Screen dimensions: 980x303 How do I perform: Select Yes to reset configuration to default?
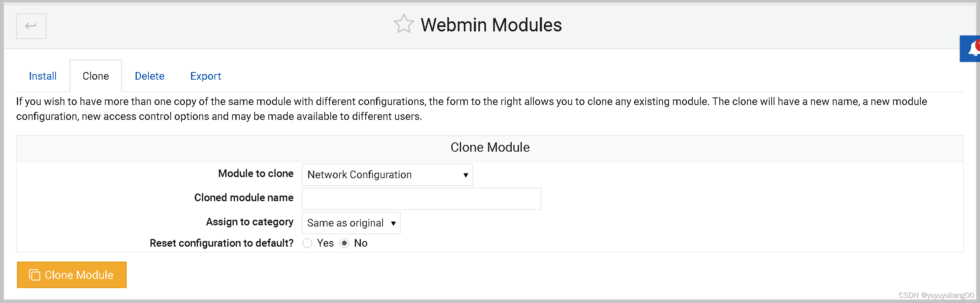(307, 243)
